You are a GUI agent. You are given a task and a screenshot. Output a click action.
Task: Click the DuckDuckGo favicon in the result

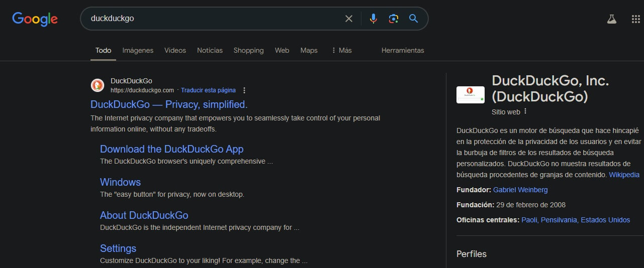(x=98, y=85)
